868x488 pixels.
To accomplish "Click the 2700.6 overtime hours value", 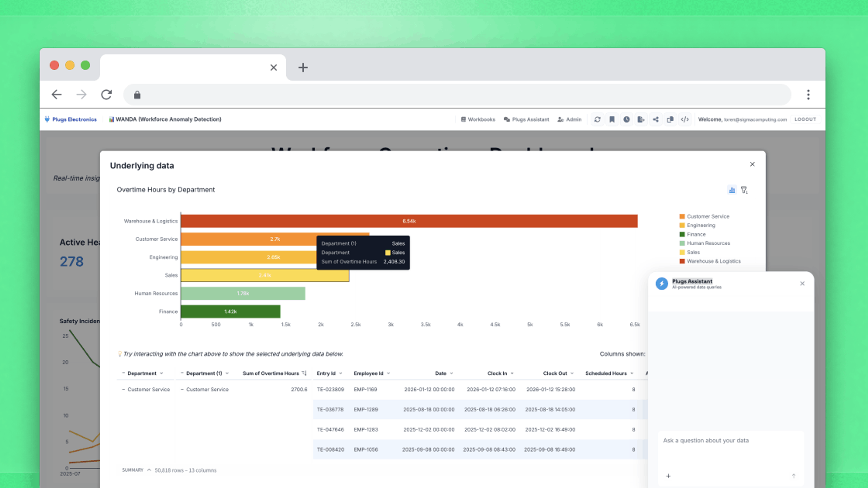I will point(299,389).
